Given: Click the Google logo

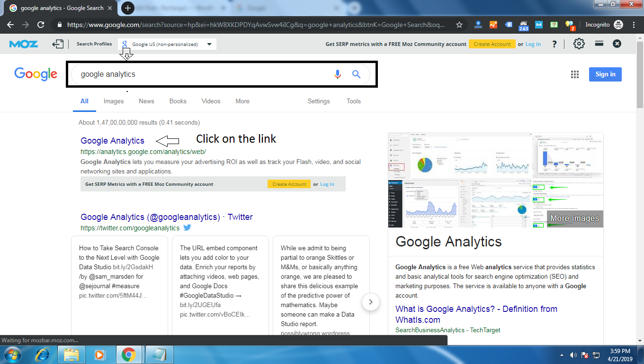Looking at the screenshot, I should coord(36,74).
